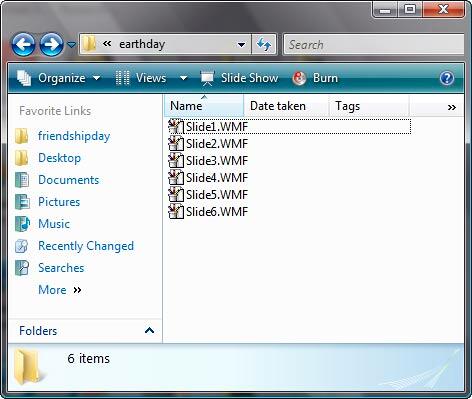Click the Desktop folder icon
Viewport: 472px width, 399px height.
click(x=22, y=158)
